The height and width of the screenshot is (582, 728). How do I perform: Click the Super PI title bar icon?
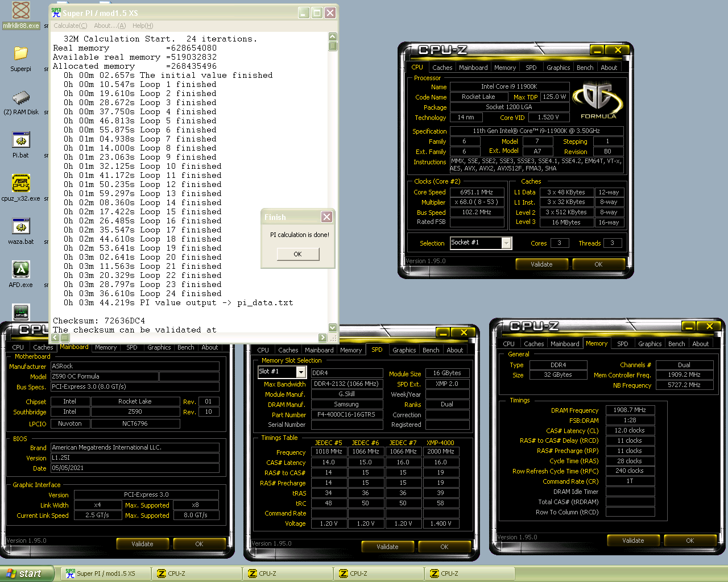(56, 13)
